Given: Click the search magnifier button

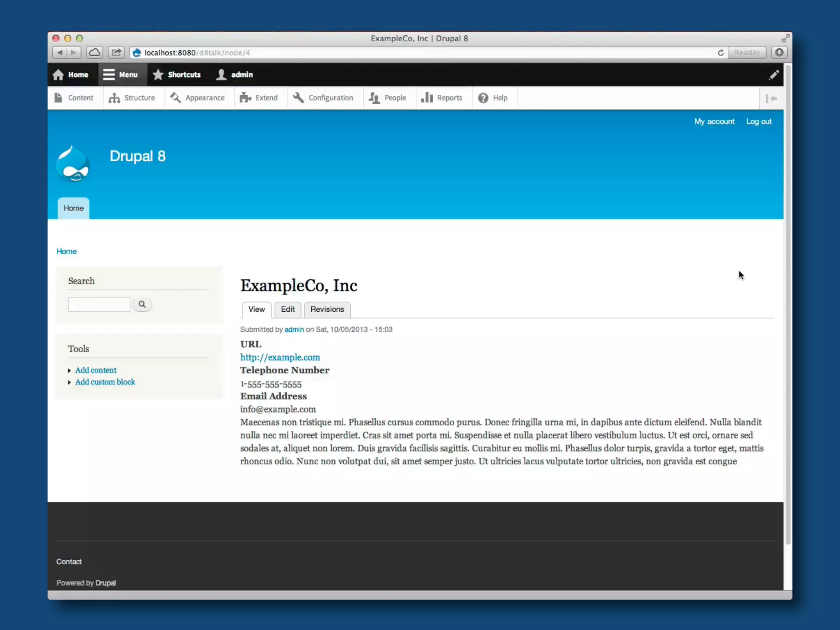Looking at the screenshot, I should pos(142,304).
